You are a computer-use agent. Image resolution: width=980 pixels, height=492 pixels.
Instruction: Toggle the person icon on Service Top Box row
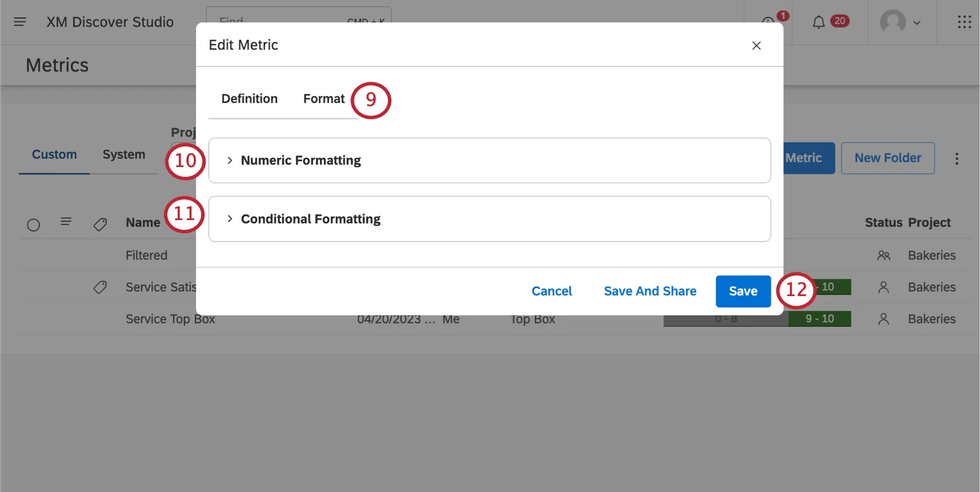tap(884, 319)
